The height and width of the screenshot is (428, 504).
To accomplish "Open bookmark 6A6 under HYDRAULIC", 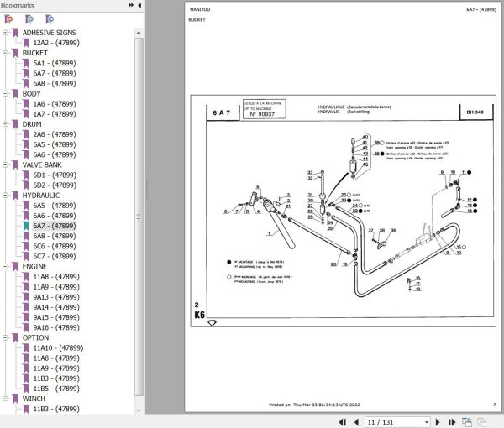I will (55, 216).
